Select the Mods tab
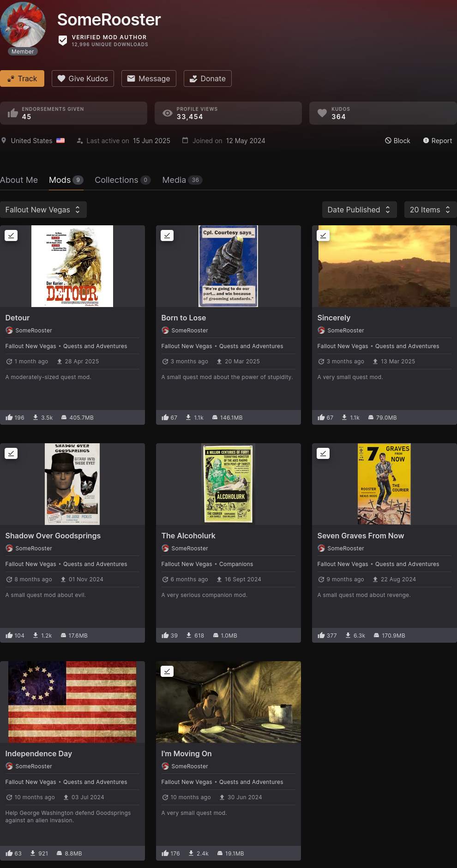The width and height of the screenshot is (457, 868). pos(66,180)
